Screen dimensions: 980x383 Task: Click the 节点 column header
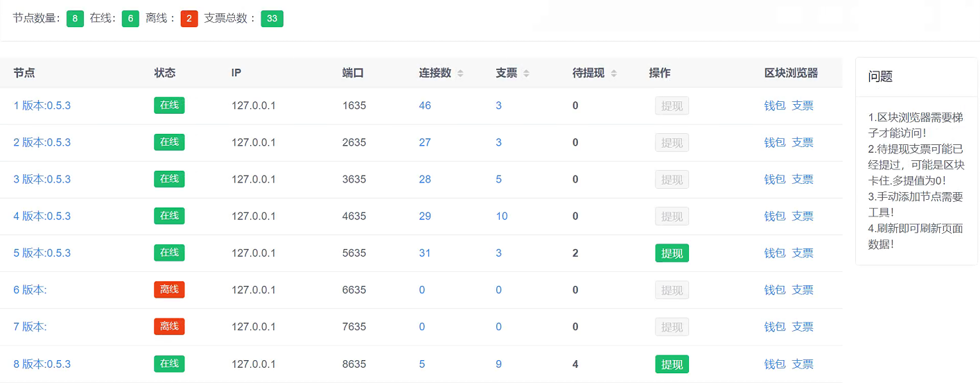pos(24,73)
